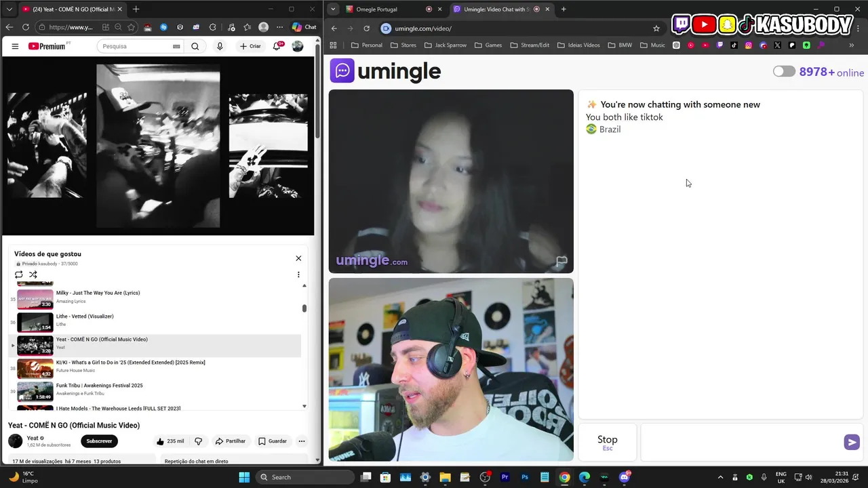Send message with purple arrow button

click(x=851, y=442)
